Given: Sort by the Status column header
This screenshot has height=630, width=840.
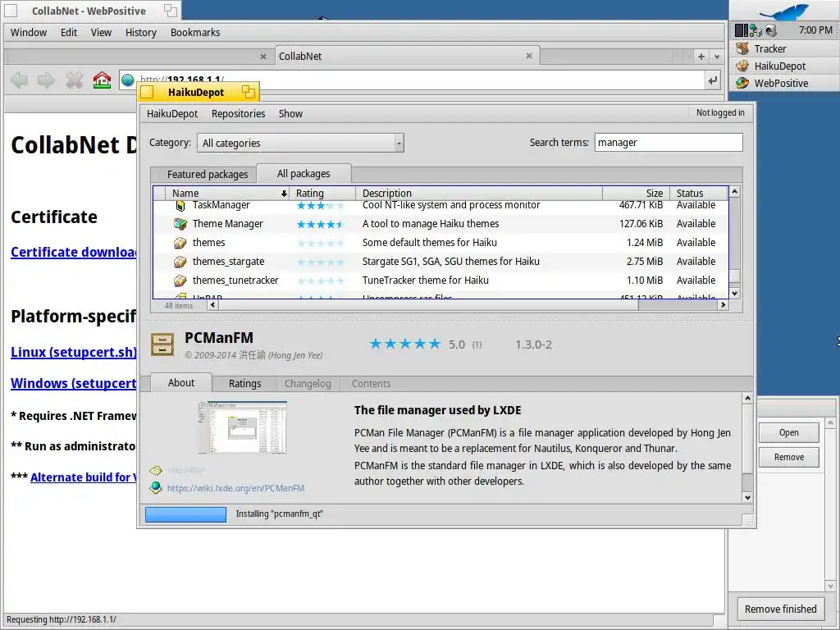Looking at the screenshot, I should tap(699, 193).
